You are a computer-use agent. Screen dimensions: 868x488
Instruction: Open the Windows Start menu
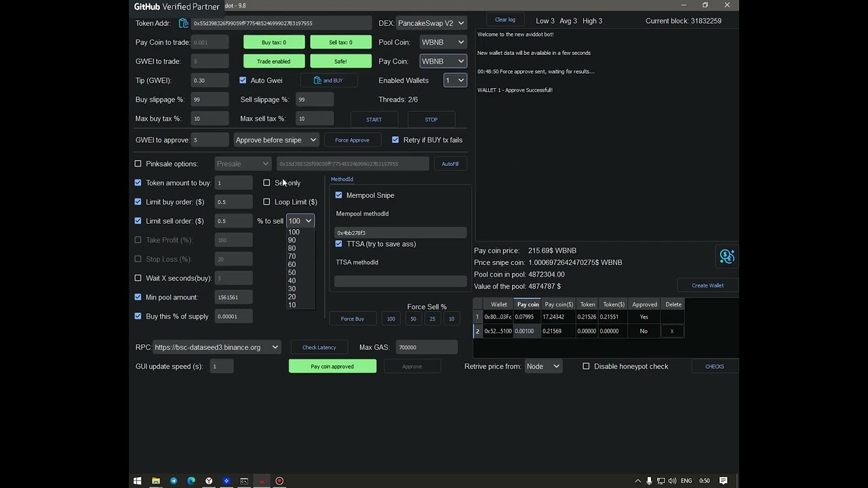[137, 481]
